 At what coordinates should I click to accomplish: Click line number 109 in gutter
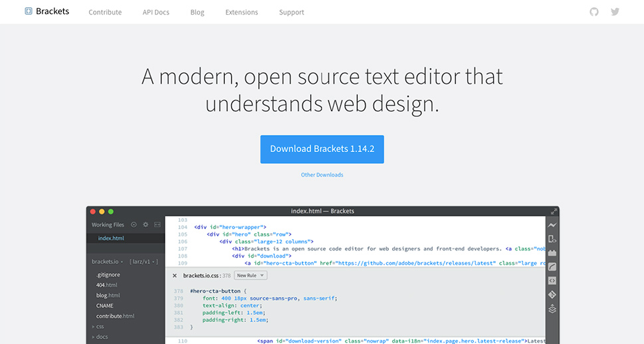click(x=183, y=263)
